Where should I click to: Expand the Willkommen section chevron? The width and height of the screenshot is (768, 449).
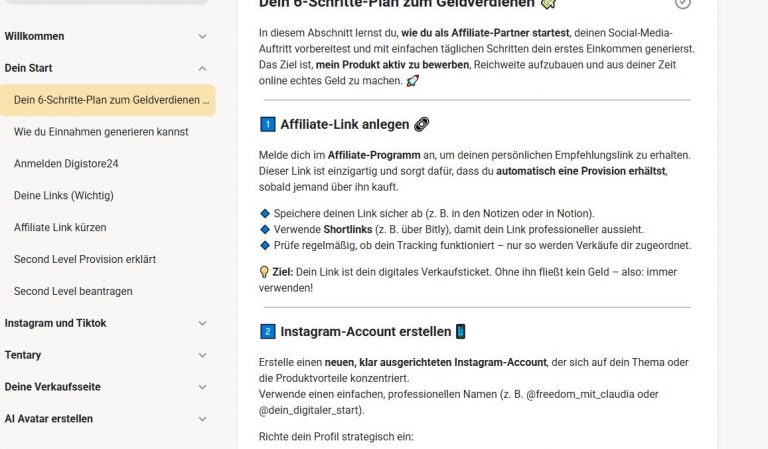pos(203,37)
